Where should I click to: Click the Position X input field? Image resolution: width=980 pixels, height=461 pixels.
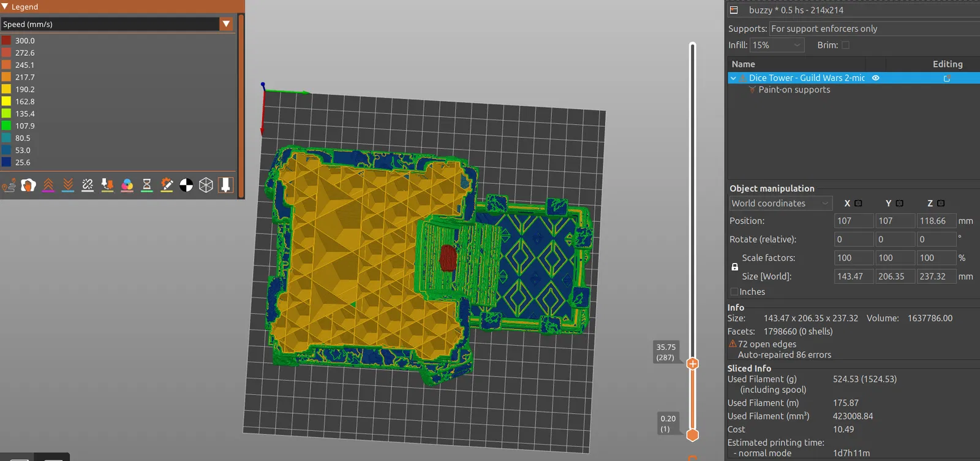point(854,221)
